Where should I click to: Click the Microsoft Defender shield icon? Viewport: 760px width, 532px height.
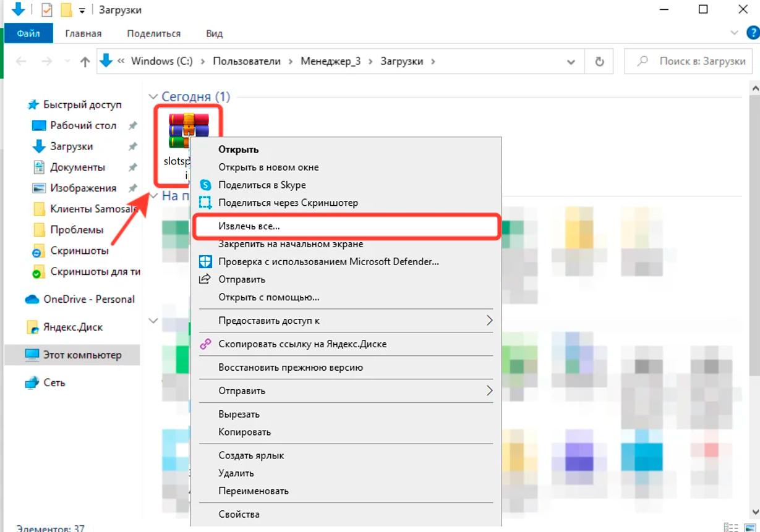coord(205,261)
